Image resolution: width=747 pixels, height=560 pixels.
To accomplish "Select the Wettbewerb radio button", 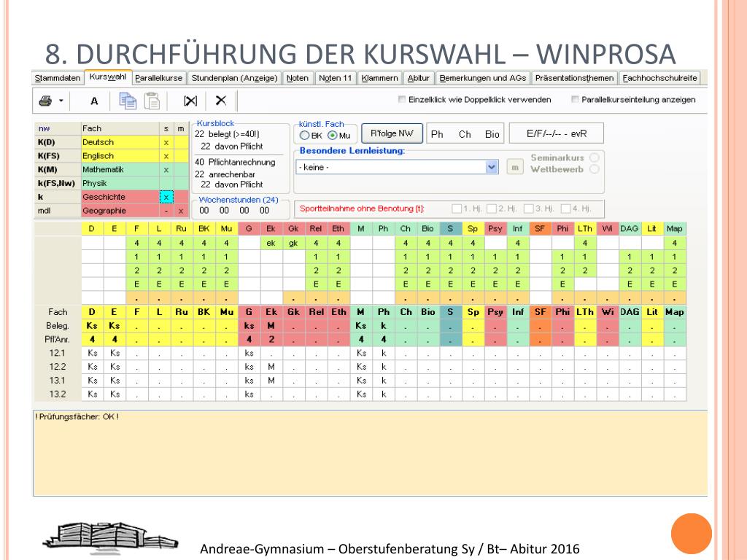I will click(595, 169).
